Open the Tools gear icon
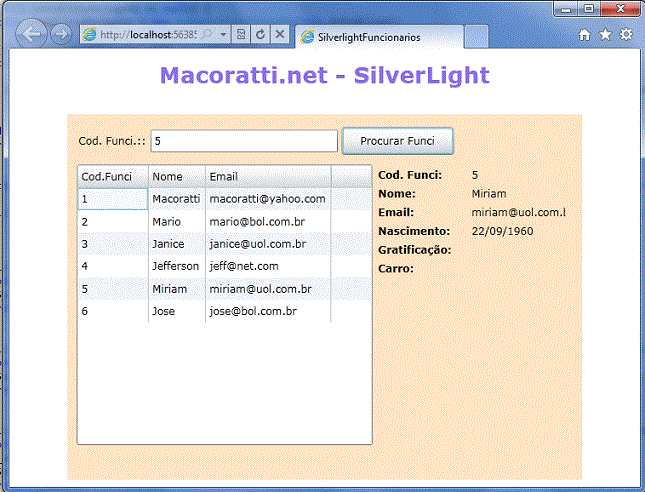The width and height of the screenshot is (645, 492). coord(626,34)
